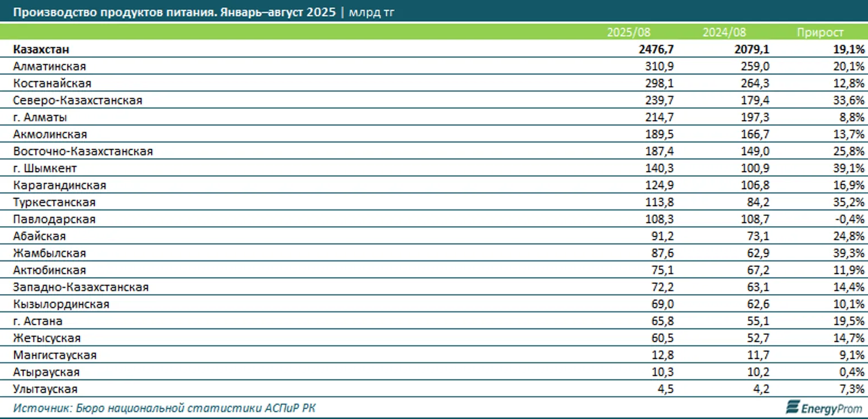Click the 2025/08 column header

tap(629, 33)
